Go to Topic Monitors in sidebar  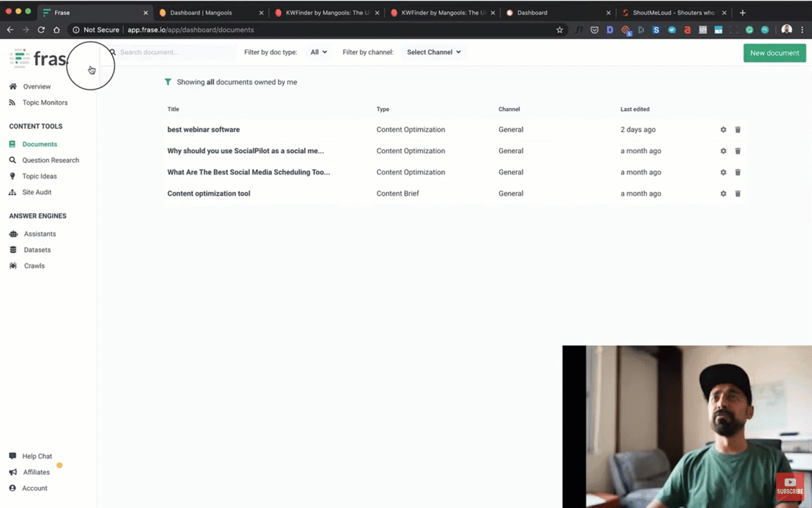(x=44, y=102)
